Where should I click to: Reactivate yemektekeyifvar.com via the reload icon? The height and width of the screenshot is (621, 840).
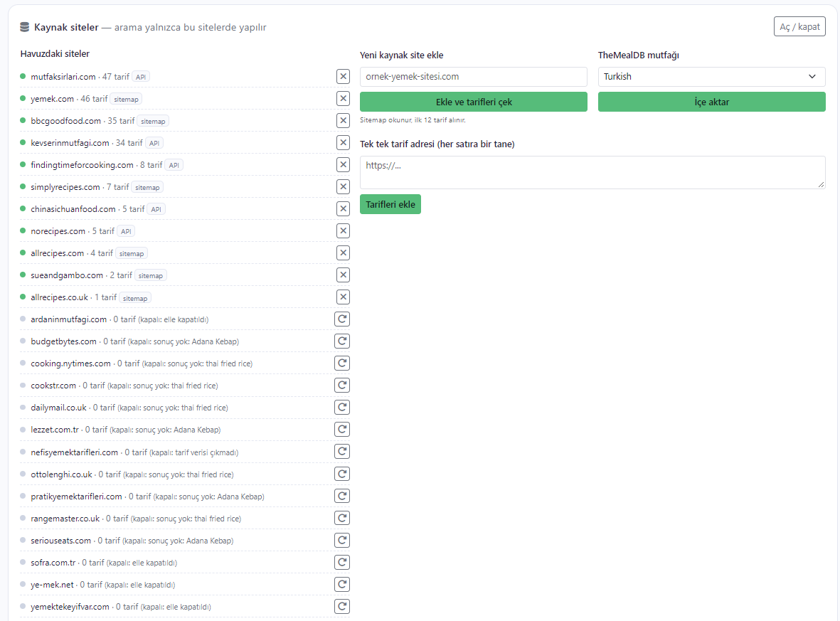(x=342, y=607)
